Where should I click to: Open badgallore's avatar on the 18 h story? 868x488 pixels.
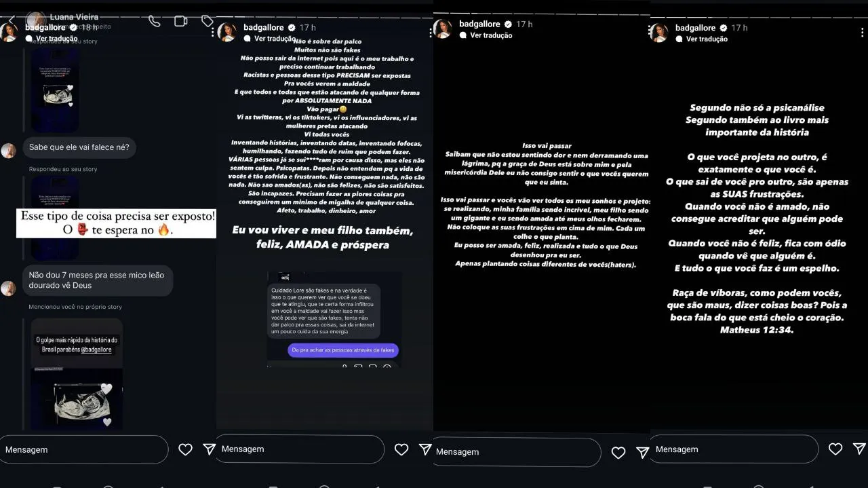pyautogui.click(x=9, y=32)
